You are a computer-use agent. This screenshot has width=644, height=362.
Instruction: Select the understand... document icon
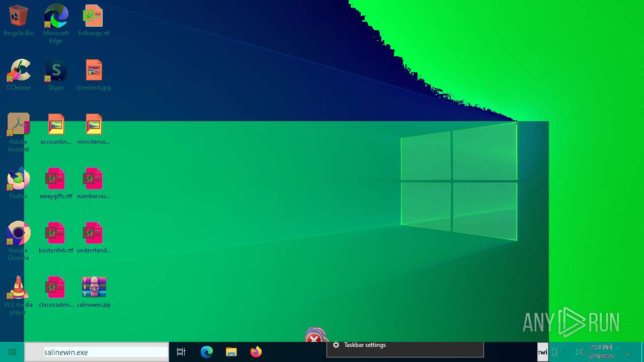coord(94,238)
